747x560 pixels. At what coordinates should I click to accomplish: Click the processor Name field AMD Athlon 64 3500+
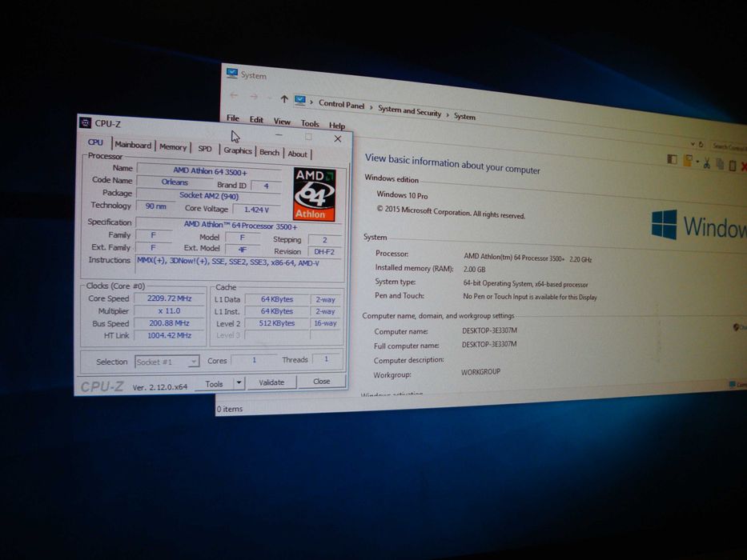coord(210,170)
